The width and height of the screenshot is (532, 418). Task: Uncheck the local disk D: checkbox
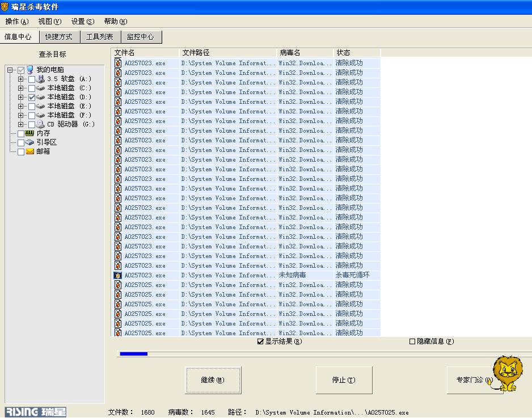tap(32, 98)
